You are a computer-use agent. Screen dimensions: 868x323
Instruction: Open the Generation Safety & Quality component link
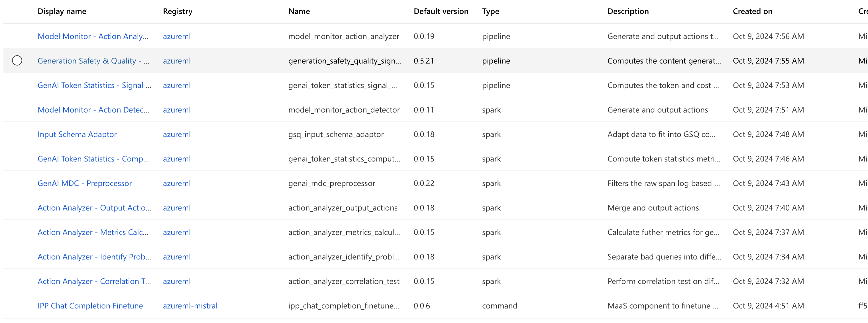[x=93, y=61]
